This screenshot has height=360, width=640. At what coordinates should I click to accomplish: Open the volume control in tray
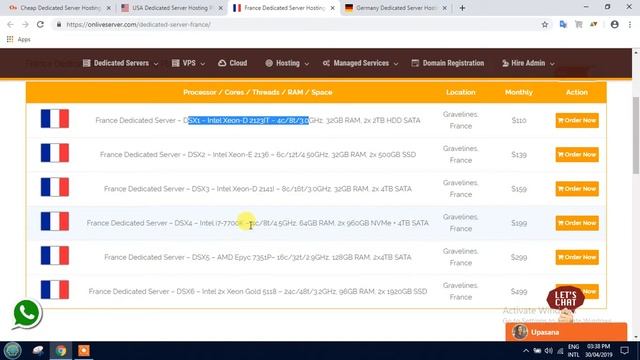tap(549, 351)
